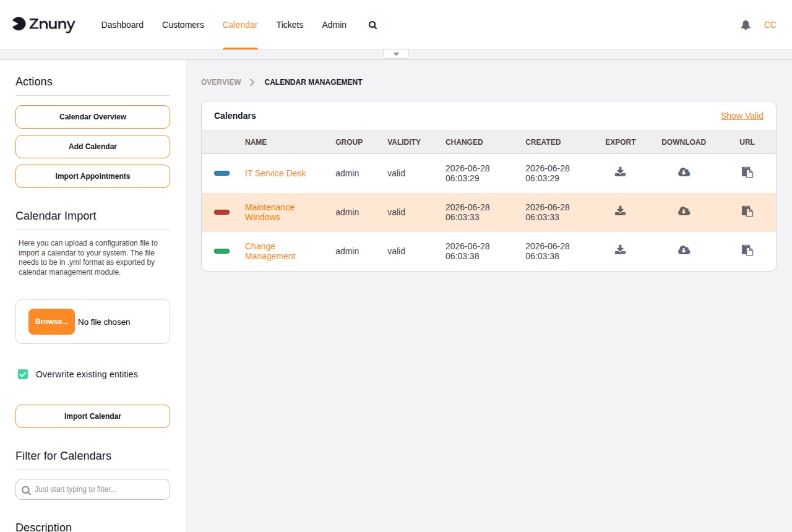Open the Change Management calendar link
This screenshot has width=792, height=532.
coord(270,251)
